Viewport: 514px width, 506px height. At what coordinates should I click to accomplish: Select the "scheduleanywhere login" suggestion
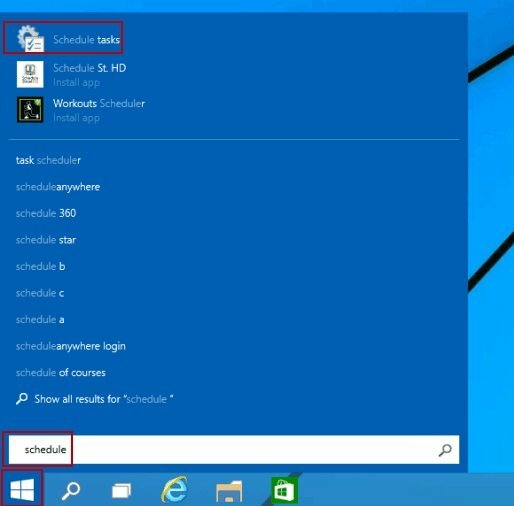71,346
